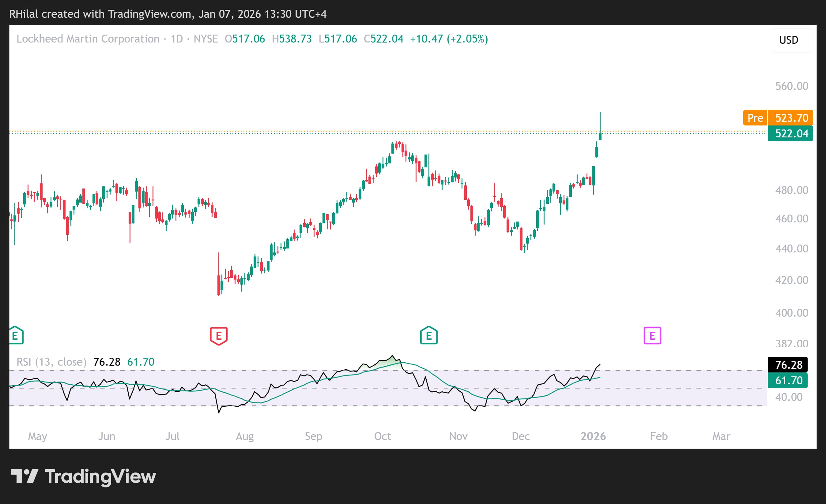Click the Jun label on time axis

coord(107,436)
